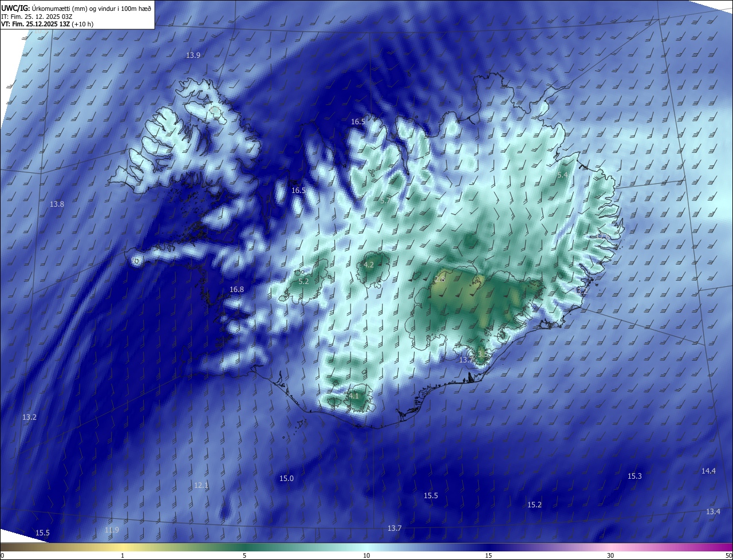This screenshot has height=560, width=733.
Task: Click the 15 tick on the color scale
Action: [488, 555]
